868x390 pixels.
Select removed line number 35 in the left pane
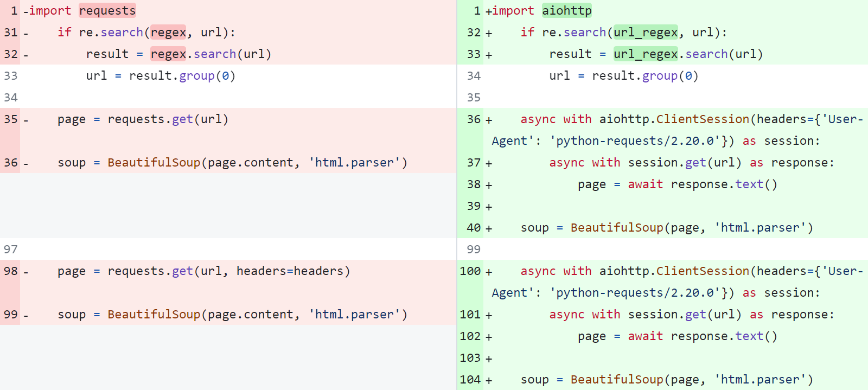(x=11, y=119)
